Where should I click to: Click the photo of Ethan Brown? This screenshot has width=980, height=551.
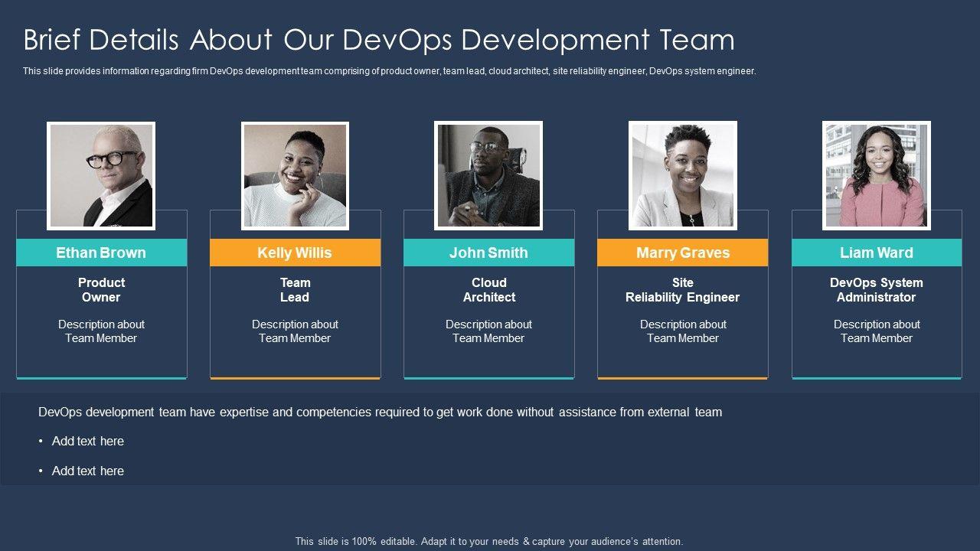pos(101,176)
